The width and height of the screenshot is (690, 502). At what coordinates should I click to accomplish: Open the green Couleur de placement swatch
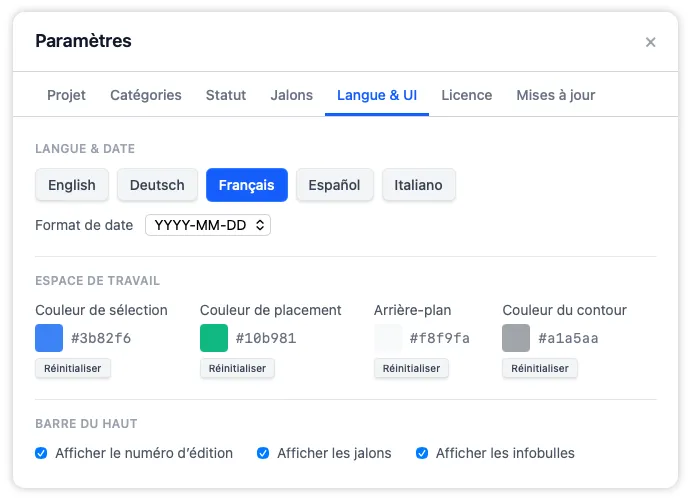click(214, 338)
